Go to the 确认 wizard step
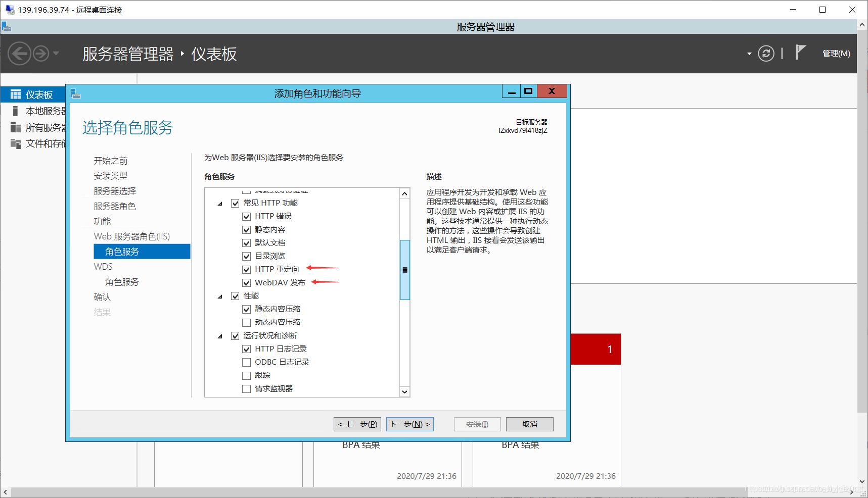This screenshot has height=498, width=868. [102, 297]
